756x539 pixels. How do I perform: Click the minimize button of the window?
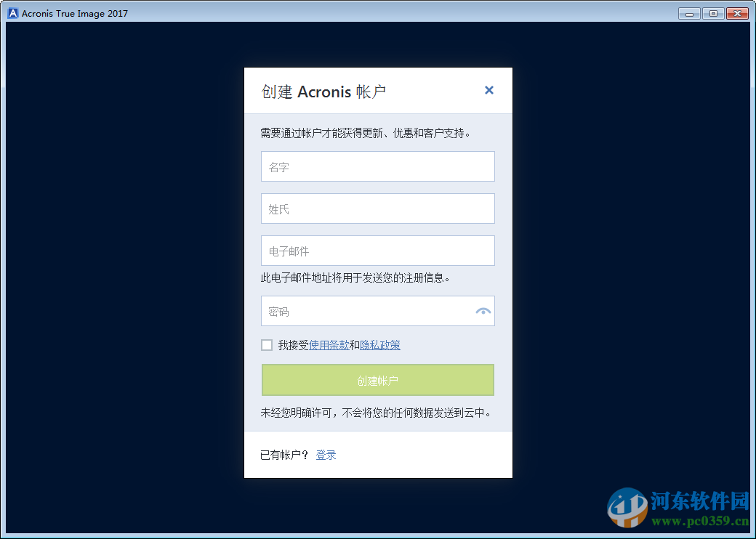pos(688,12)
